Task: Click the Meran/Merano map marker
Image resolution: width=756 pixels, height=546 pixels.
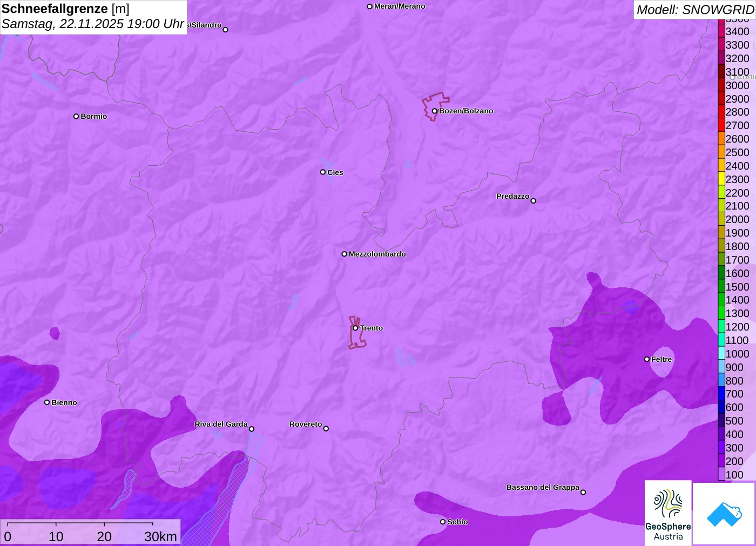Action: (x=369, y=6)
